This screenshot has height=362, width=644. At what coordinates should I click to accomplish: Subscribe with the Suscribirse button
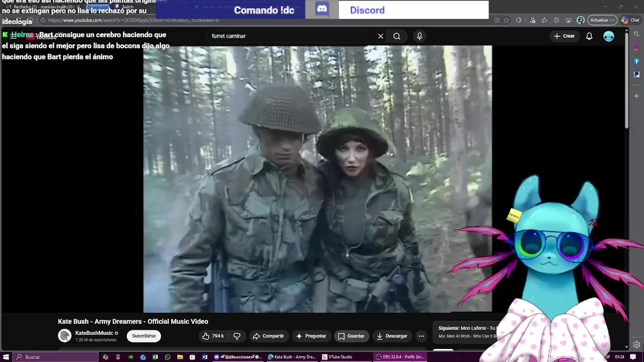click(x=144, y=336)
